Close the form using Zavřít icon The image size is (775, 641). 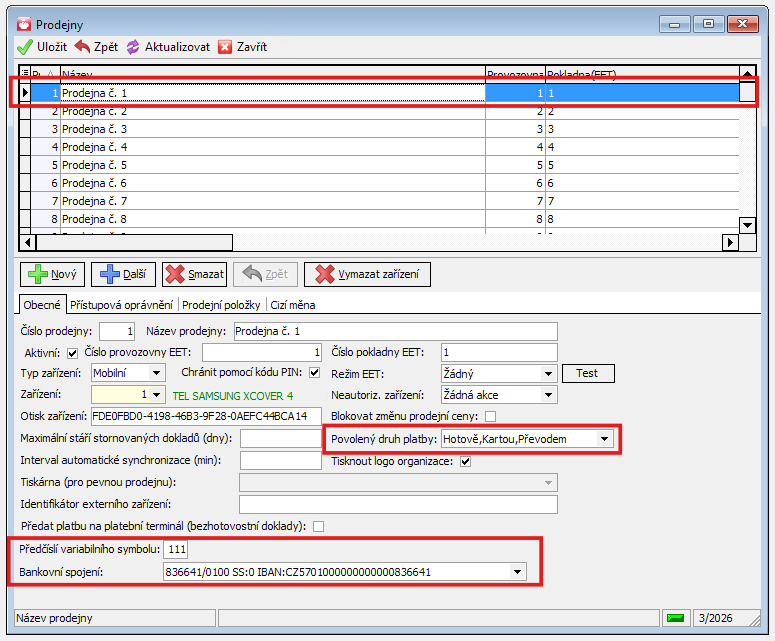point(225,47)
